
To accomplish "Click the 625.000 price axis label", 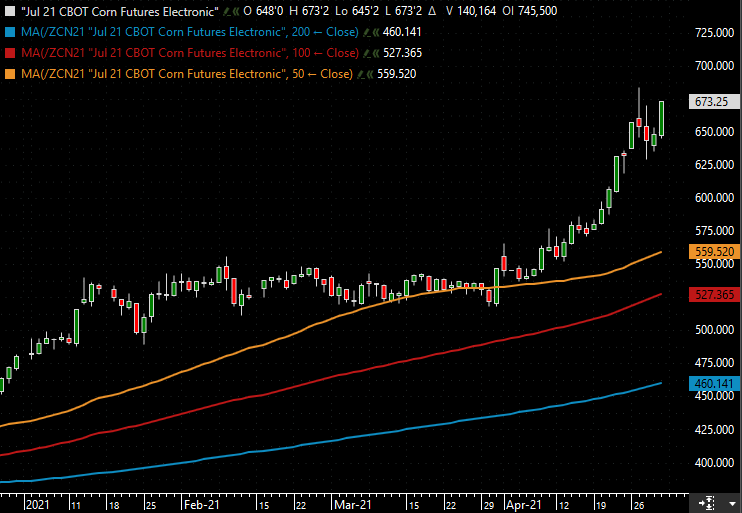I will pos(715,165).
